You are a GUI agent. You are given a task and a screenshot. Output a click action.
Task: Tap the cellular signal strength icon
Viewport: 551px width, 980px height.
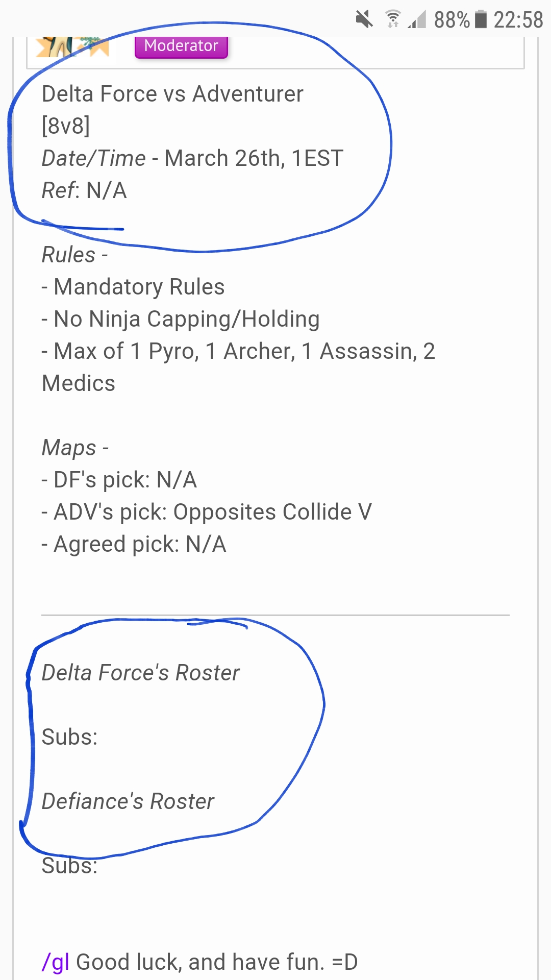click(417, 20)
